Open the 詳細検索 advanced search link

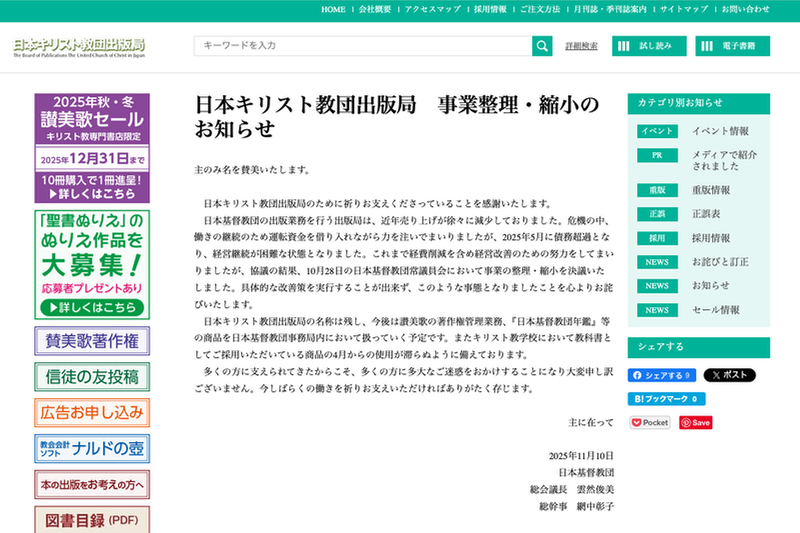pos(581,46)
